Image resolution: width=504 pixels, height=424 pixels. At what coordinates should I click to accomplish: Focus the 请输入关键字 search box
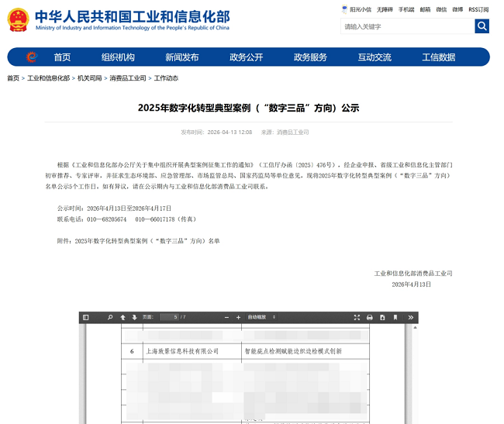pyautogui.click(x=408, y=26)
